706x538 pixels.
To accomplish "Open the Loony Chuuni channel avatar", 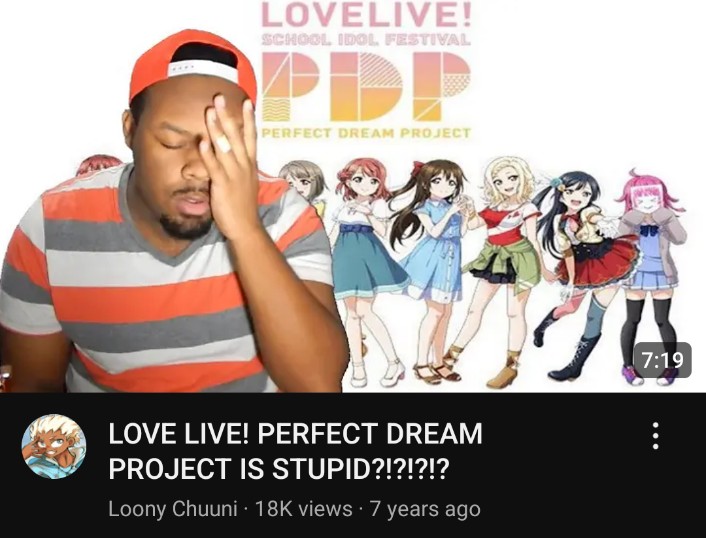I will click(x=54, y=446).
